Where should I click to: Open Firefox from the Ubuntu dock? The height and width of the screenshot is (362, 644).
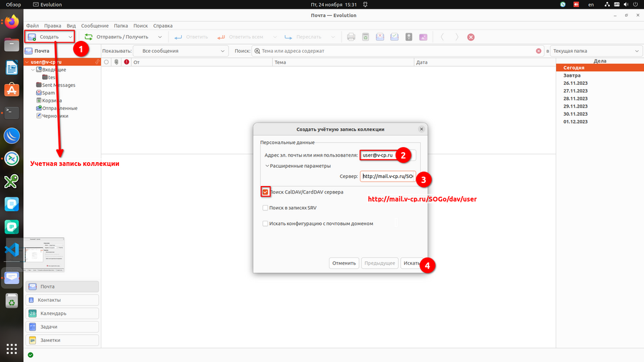[x=12, y=23]
